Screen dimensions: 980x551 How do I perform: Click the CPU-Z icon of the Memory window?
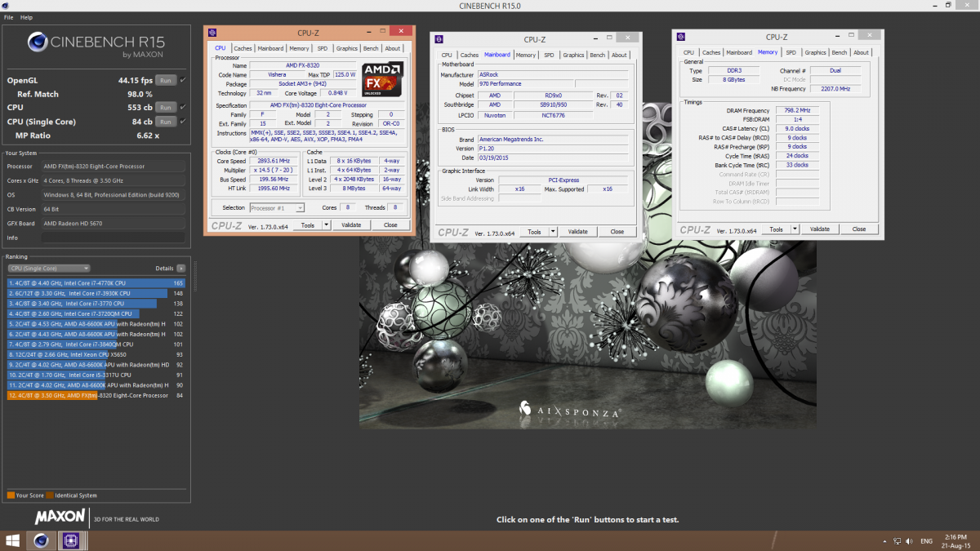pyautogui.click(x=680, y=37)
